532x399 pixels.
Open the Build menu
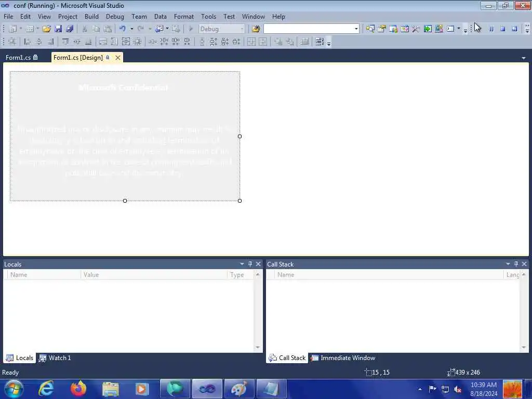click(91, 16)
